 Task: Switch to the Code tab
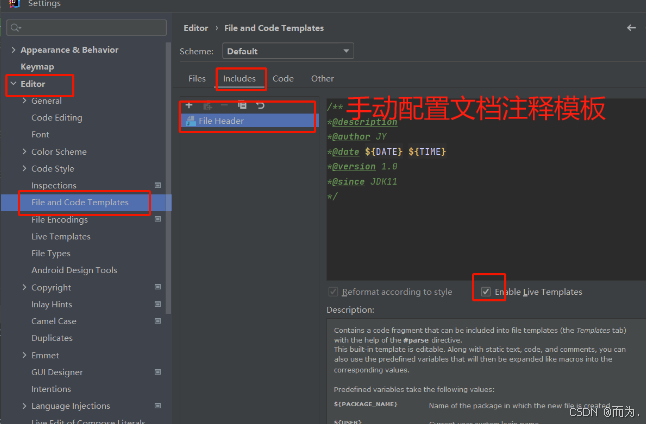click(283, 79)
